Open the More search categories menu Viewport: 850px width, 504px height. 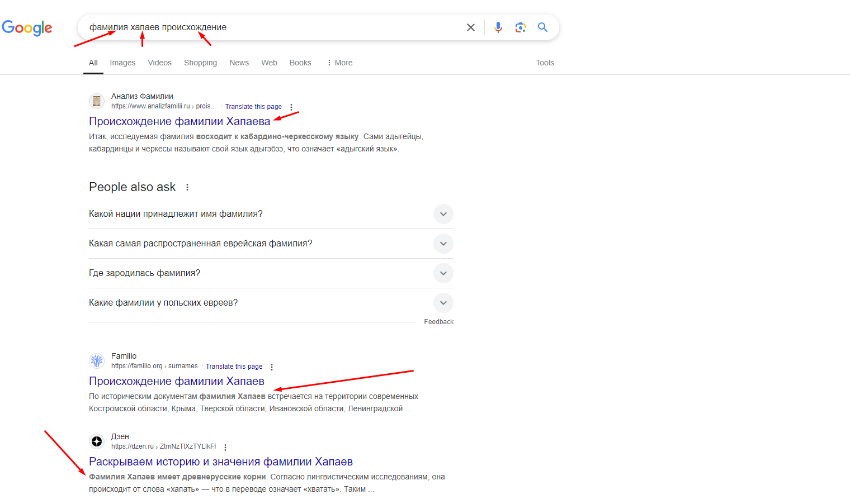tap(339, 63)
